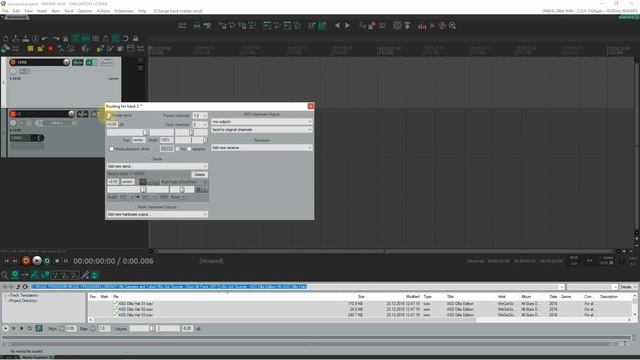Viewport: 640px width, 360px height.
Task: Arm track 2 for recording
Action: [13, 114]
